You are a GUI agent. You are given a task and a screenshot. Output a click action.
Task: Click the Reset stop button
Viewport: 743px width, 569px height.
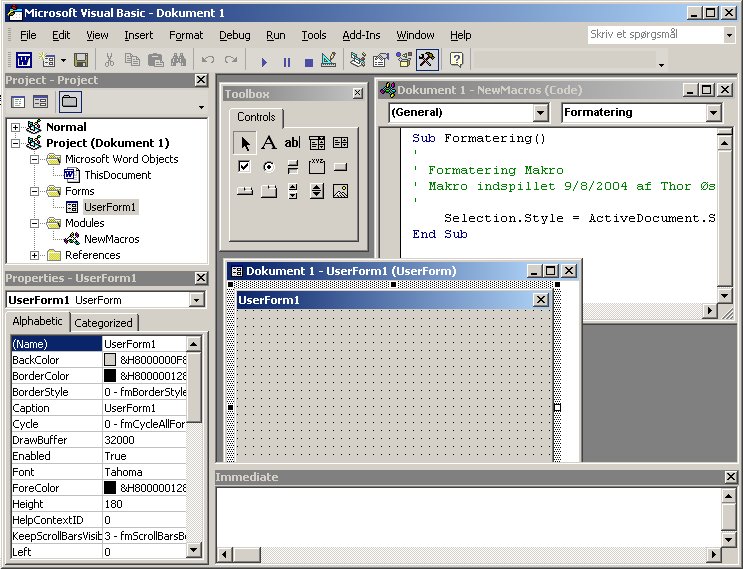pos(309,62)
